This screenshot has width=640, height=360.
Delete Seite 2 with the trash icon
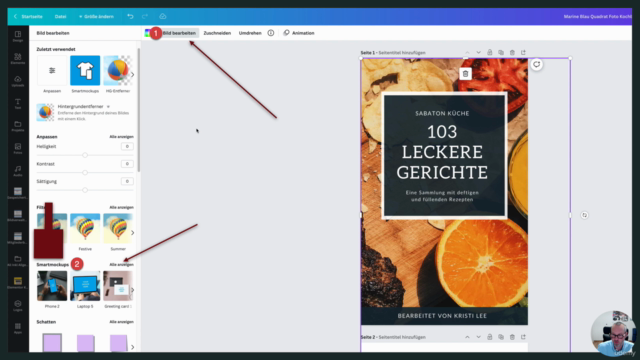tap(512, 337)
